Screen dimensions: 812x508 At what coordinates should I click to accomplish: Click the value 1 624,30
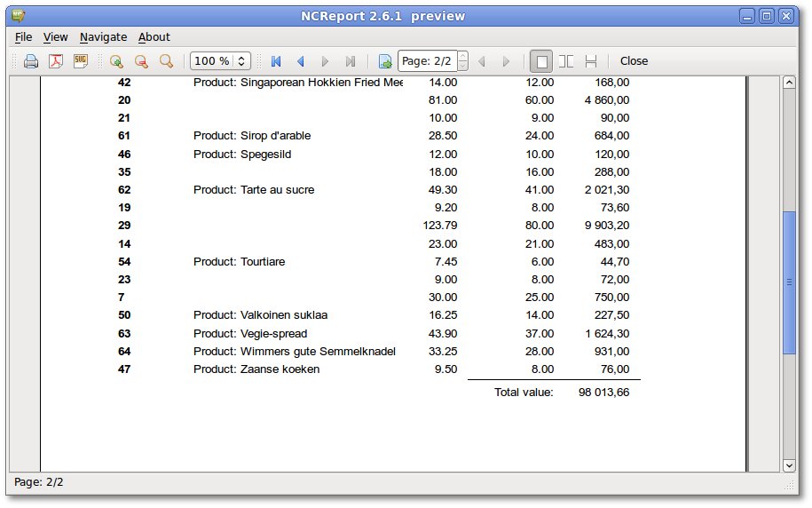(607, 334)
